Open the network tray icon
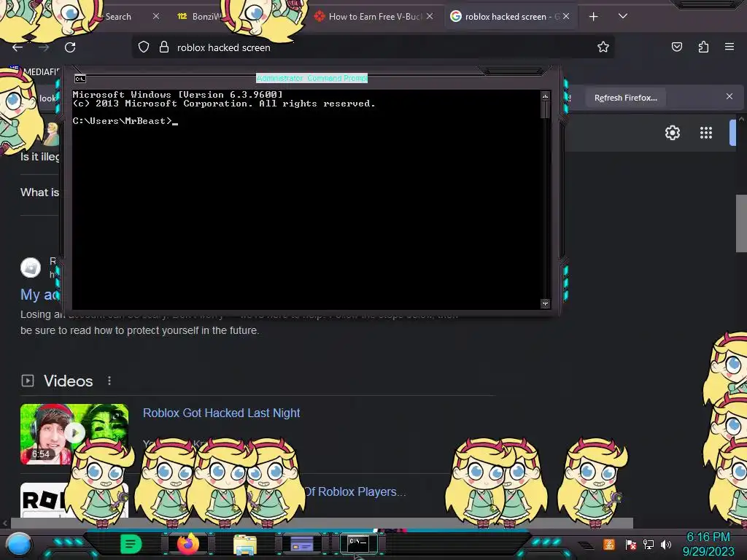This screenshot has height=560, width=747. 649,544
